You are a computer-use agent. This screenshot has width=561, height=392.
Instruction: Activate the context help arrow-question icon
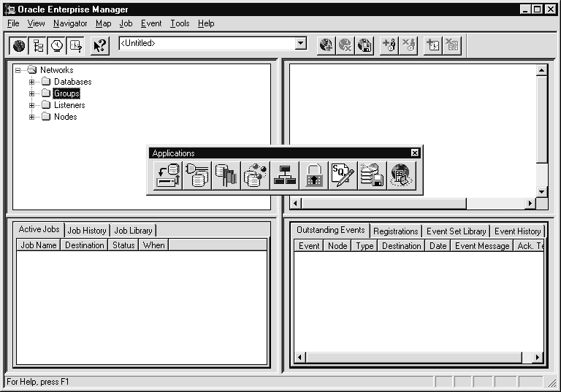point(100,46)
